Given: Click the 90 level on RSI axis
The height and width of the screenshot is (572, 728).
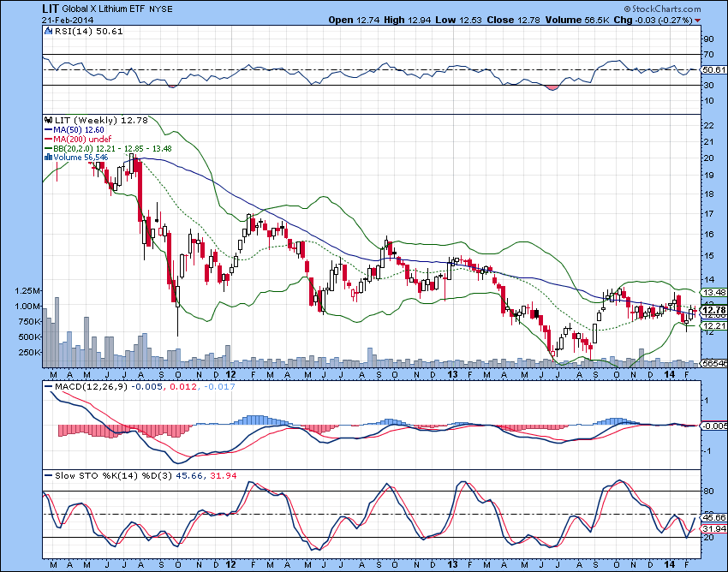Looking at the screenshot, I should click(709, 39).
